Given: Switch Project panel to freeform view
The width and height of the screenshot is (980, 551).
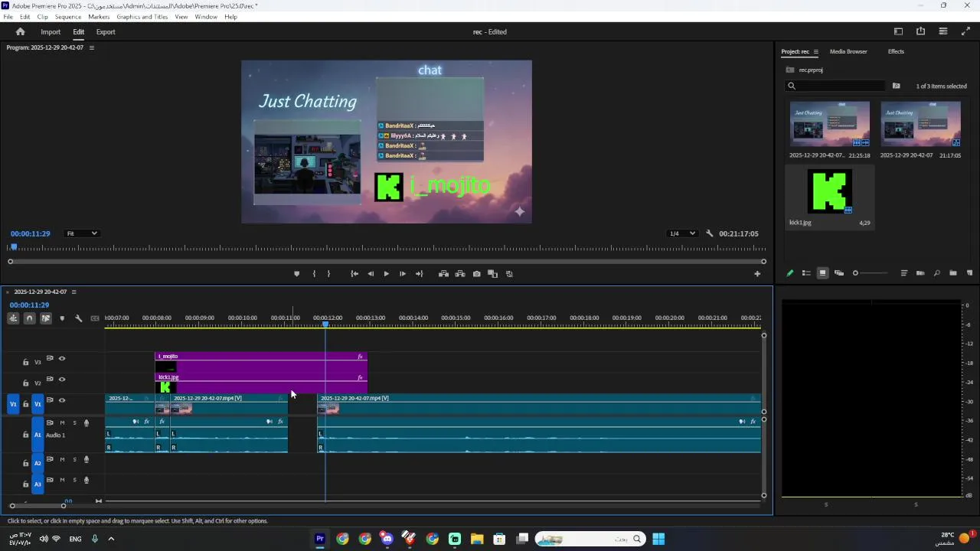Looking at the screenshot, I should 839,273.
